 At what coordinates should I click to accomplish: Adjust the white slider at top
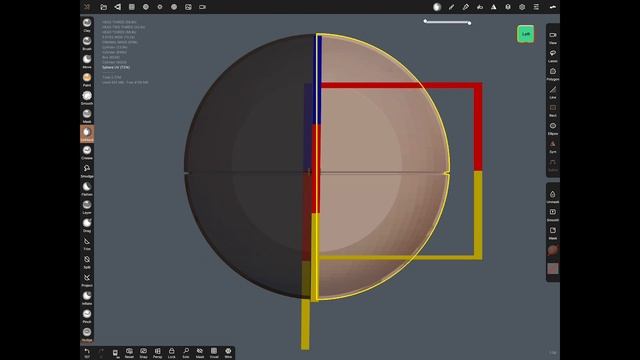(x=447, y=22)
